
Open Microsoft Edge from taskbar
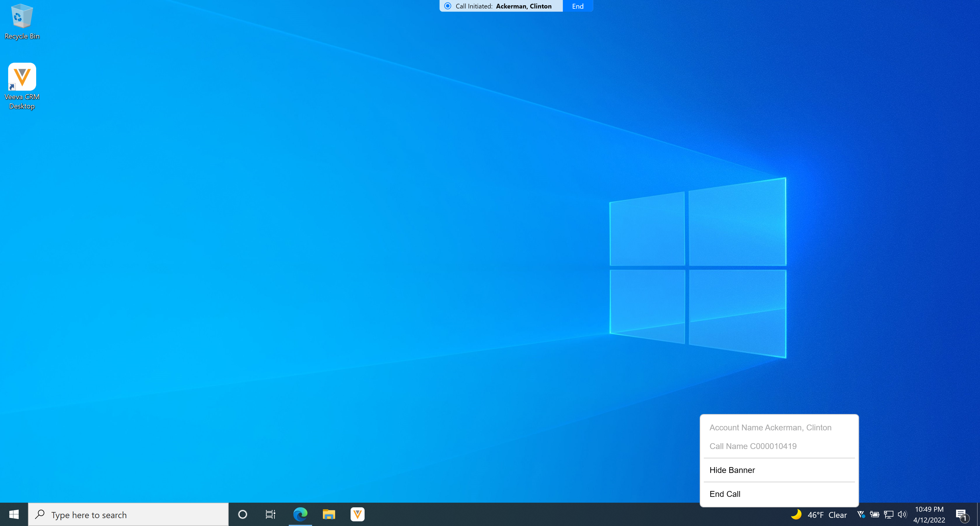point(300,515)
